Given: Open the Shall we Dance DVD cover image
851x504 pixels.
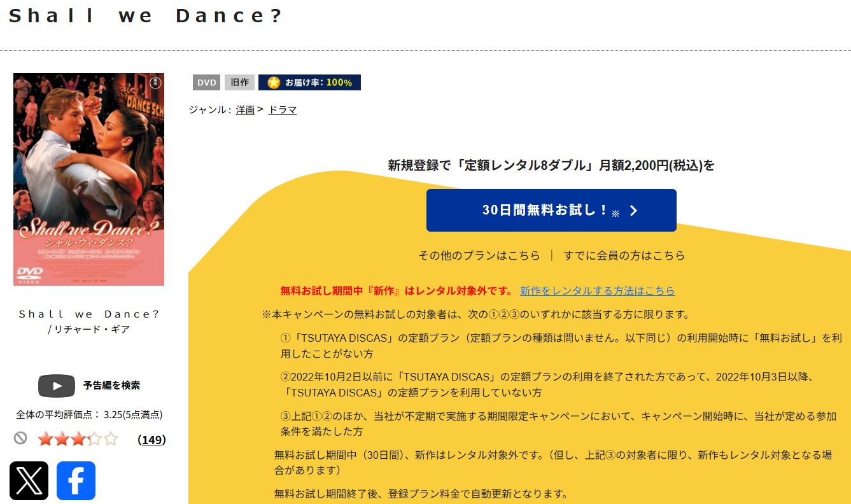Looking at the screenshot, I should (88, 179).
